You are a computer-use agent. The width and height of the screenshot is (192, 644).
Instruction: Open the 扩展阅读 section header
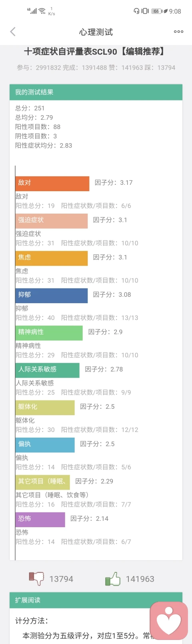pos(96,600)
